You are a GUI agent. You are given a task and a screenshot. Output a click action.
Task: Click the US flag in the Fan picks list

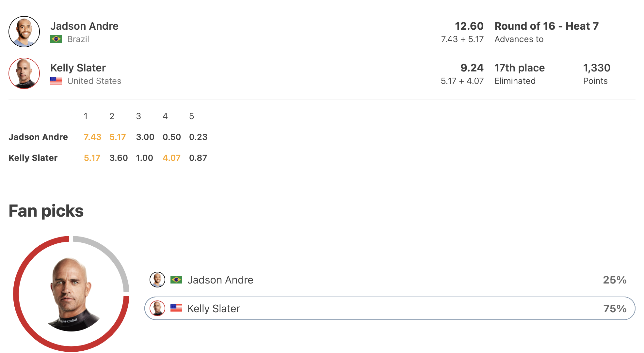coord(176,308)
